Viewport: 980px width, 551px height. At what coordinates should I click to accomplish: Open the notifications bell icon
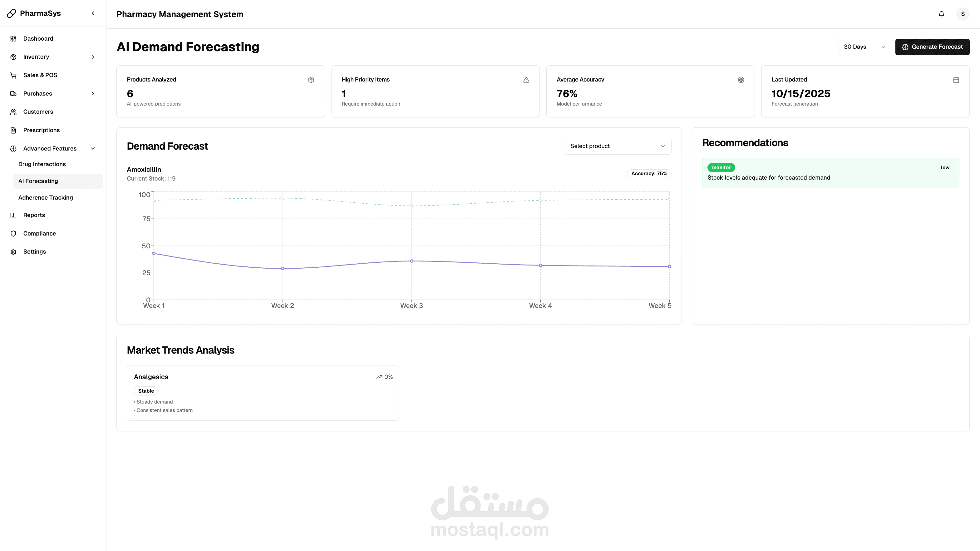pyautogui.click(x=941, y=14)
